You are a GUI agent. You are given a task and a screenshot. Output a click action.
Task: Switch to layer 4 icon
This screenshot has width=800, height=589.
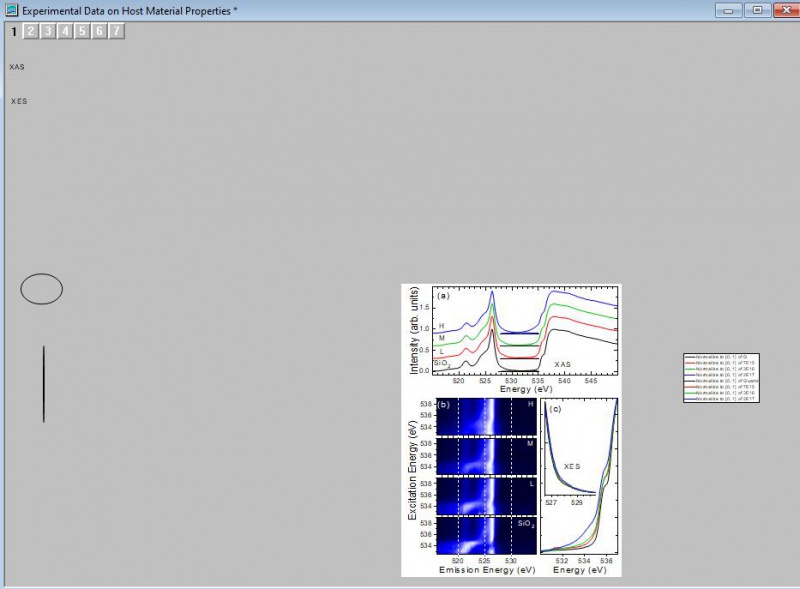point(65,32)
